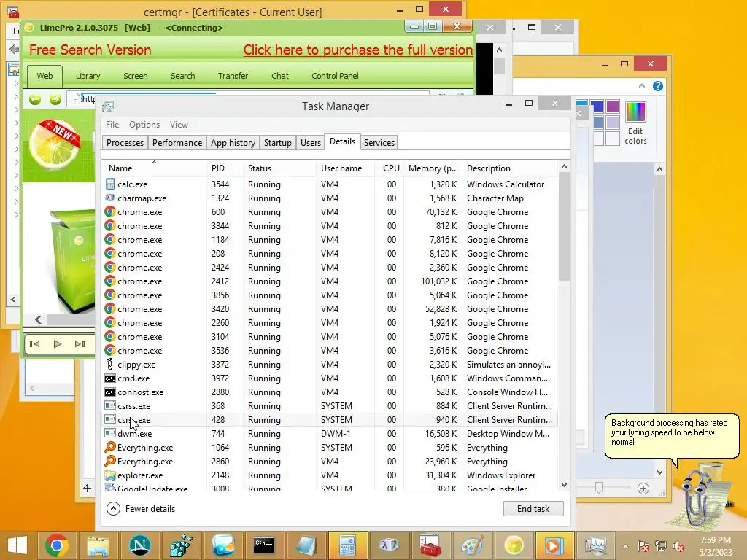Select chrome.exe with PID 2412
The image size is (747, 560).
[x=330, y=281]
